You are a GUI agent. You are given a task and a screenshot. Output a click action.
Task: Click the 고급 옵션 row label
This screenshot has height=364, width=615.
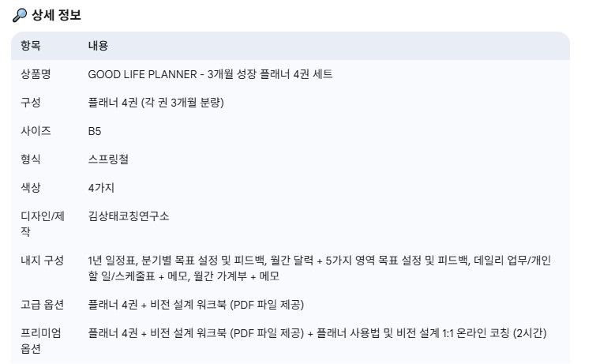42,305
